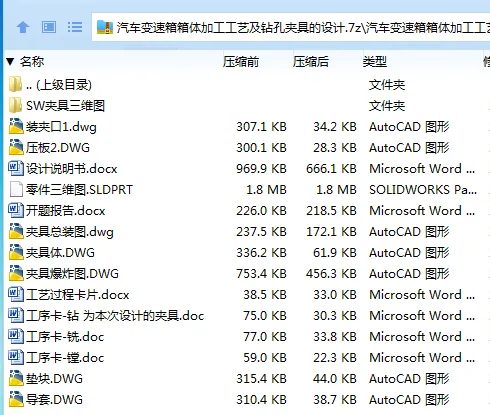Image resolution: width=490 pixels, height=415 pixels.
Task: Click the 969.9 KB size value
Action: click(x=261, y=169)
